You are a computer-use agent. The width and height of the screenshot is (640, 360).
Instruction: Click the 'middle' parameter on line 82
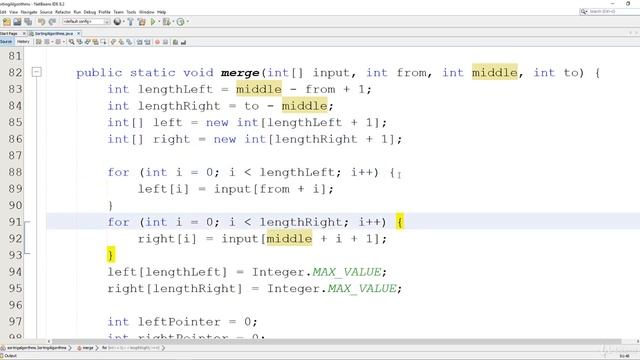coord(495,72)
